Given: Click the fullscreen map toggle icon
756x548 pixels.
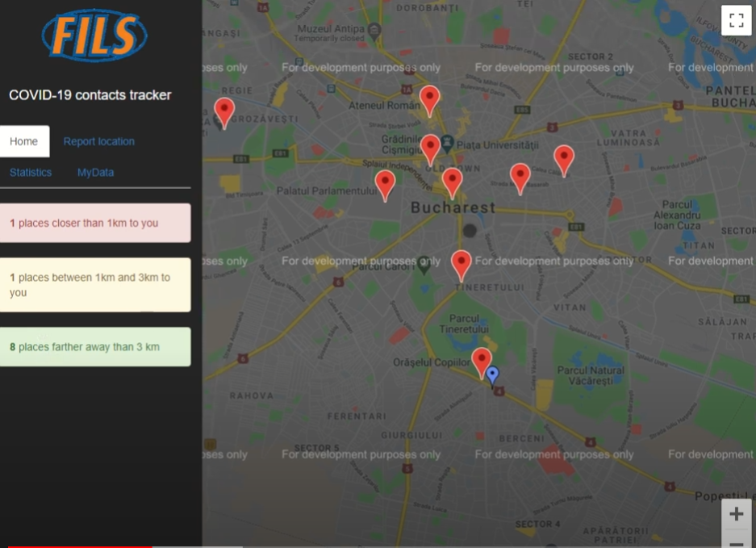Looking at the screenshot, I should pyautogui.click(x=736, y=21).
